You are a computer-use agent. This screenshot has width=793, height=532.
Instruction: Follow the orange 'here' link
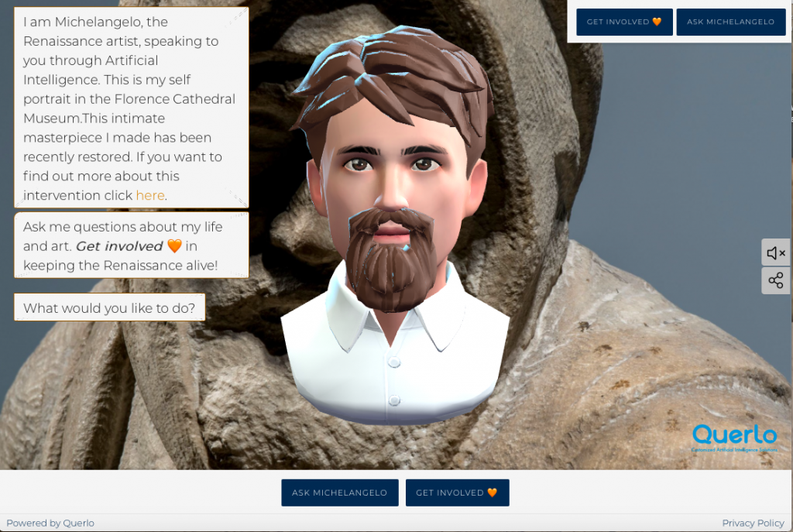[x=150, y=195]
